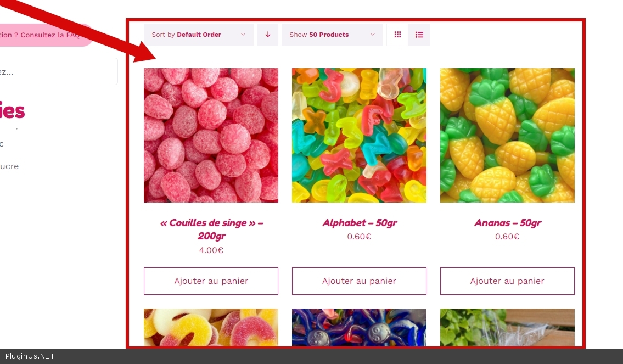Open the peach rings candy thumbnail
The width and height of the screenshot is (623, 364).
[211, 327]
